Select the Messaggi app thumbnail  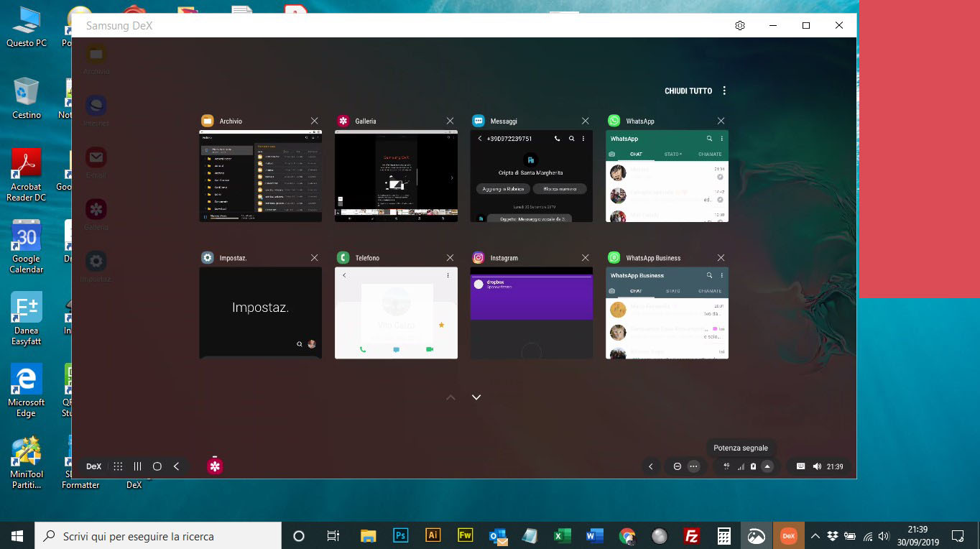532,176
